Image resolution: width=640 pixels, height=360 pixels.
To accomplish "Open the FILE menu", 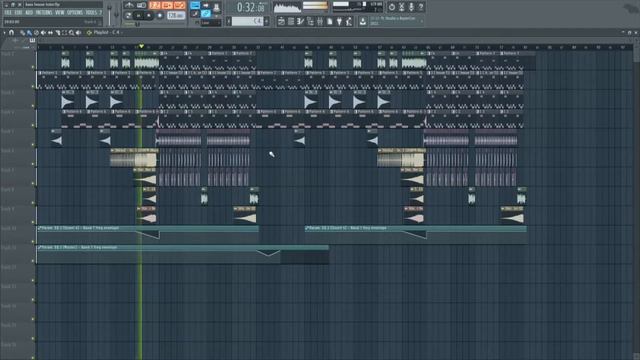I will [x=8, y=13].
